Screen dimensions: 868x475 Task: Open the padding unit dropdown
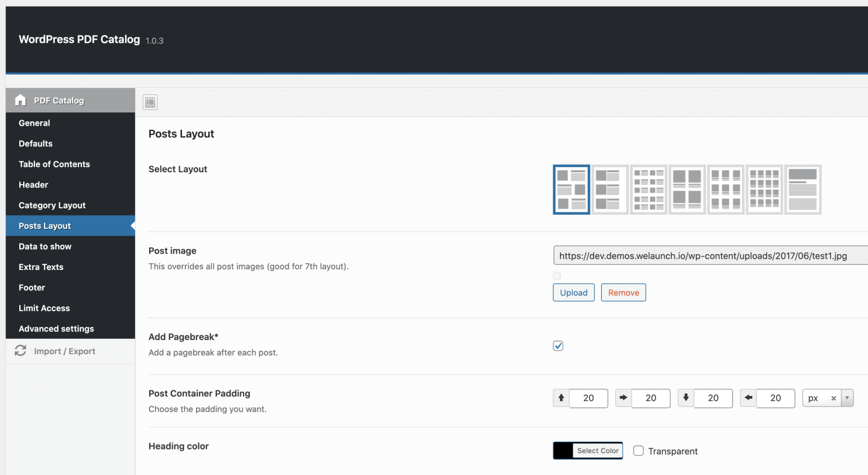pos(847,398)
